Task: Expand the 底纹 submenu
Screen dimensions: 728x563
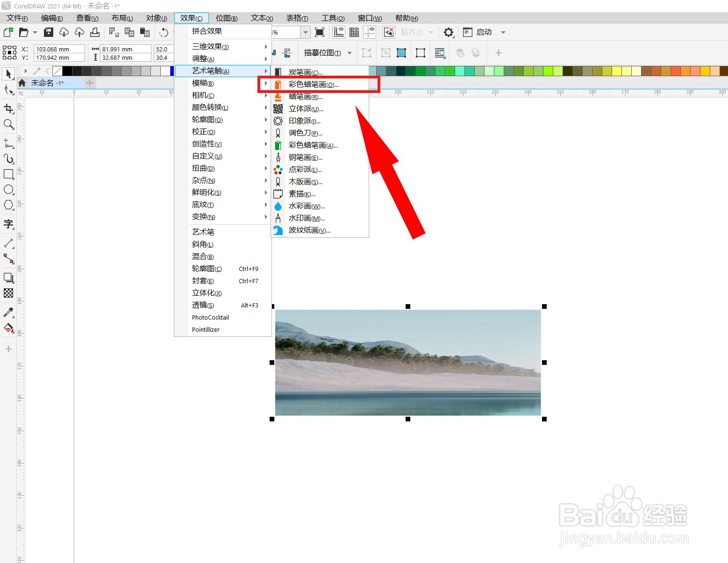Action: 223,205
